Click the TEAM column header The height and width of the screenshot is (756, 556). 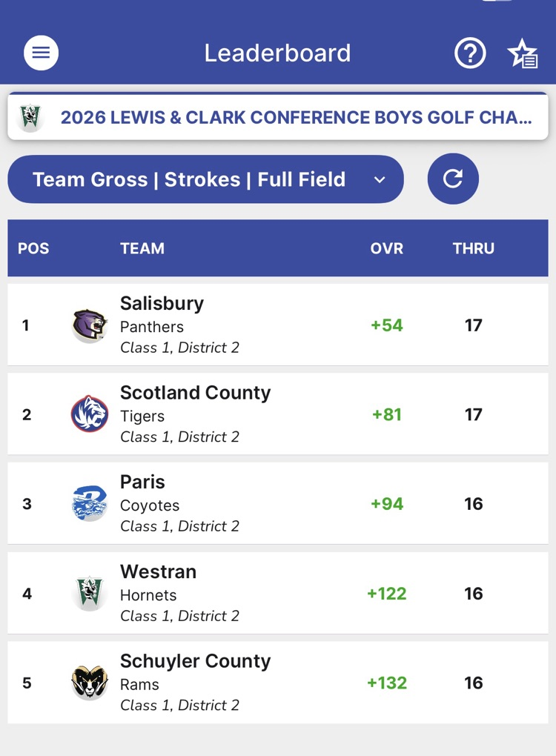[x=142, y=248]
